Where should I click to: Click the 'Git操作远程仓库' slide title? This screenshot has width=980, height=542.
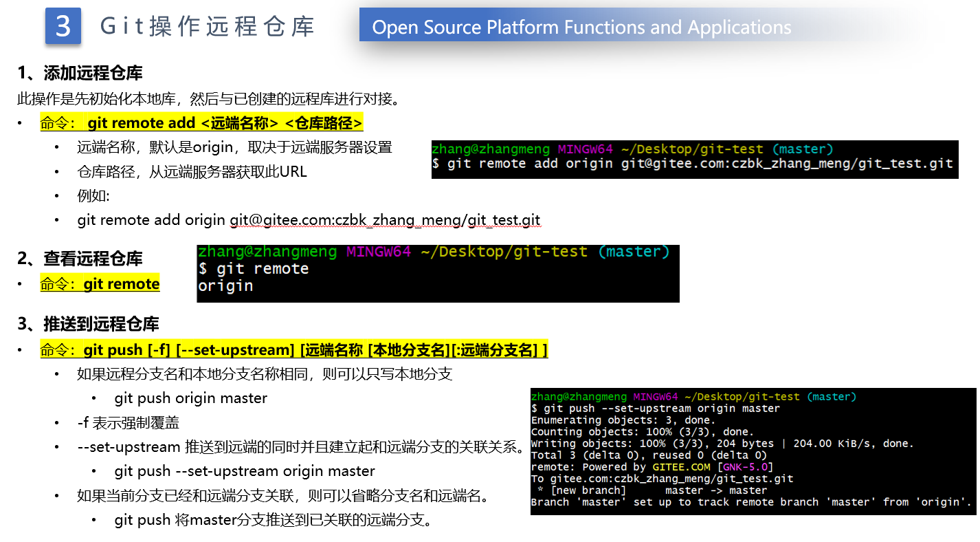pos(207,26)
